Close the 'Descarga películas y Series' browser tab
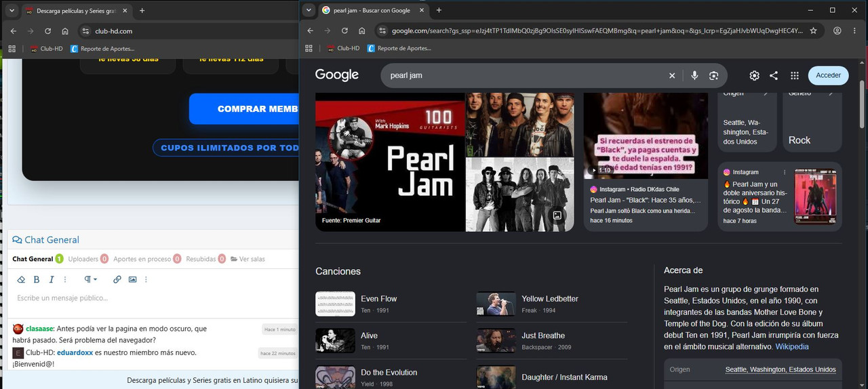This screenshot has height=389, width=868. coord(125,11)
